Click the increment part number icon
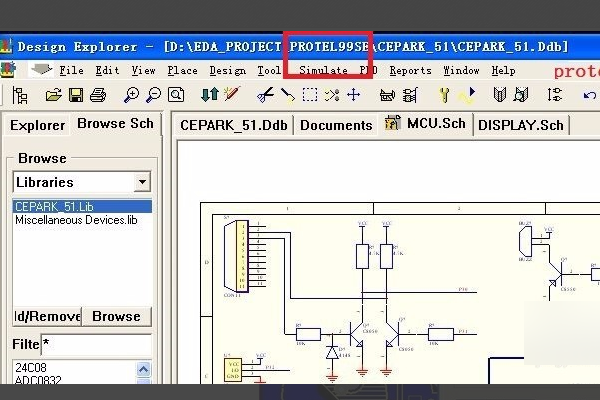The height and width of the screenshot is (400, 600). click(x=554, y=95)
